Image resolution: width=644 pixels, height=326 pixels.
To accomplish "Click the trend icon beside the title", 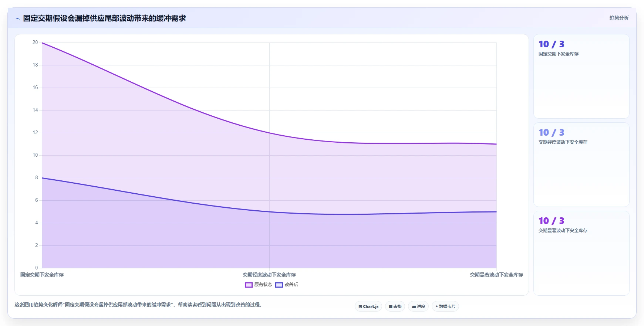I will 17,18.
